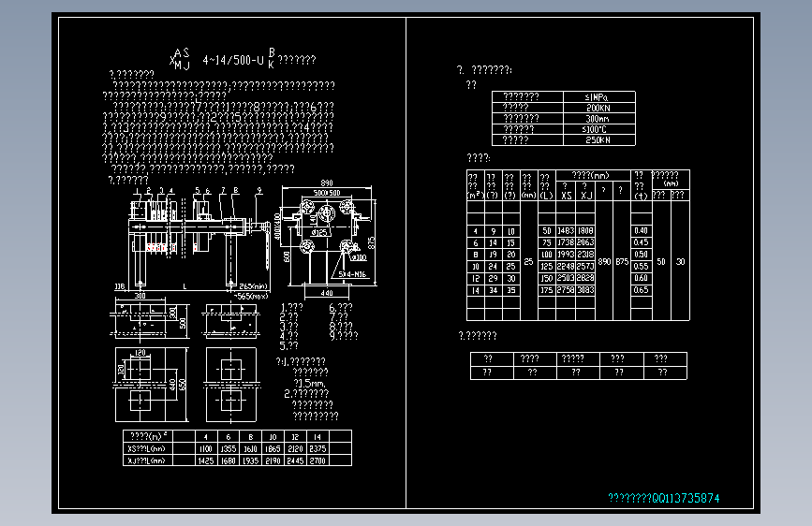Click the "~565(max)" dimension label
Image resolution: width=812 pixels, height=526 pixels.
[x=251, y=296]
